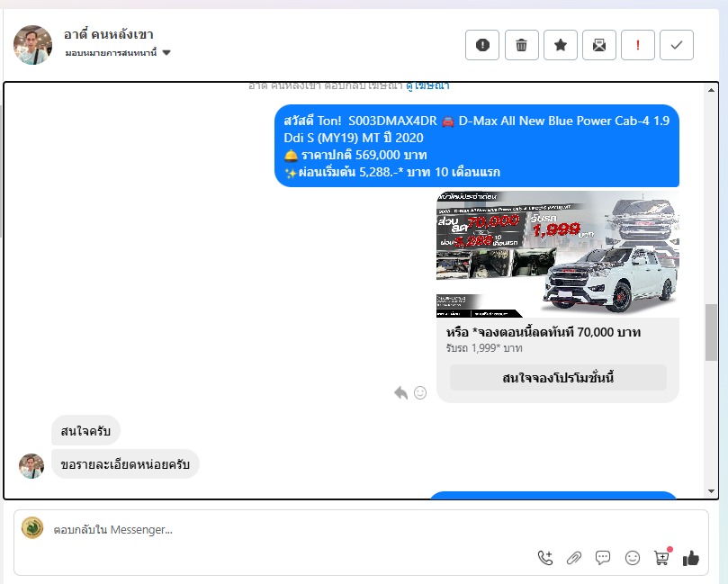
Task: Open sender avatar beside ขอรายละเอียดหน่อยครับ
Action: tap(31, 466)
